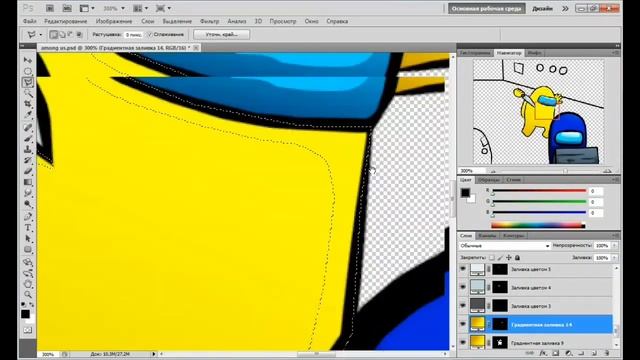Select the Healing Brush tool
640x360 pixels.
click(28, 127)
